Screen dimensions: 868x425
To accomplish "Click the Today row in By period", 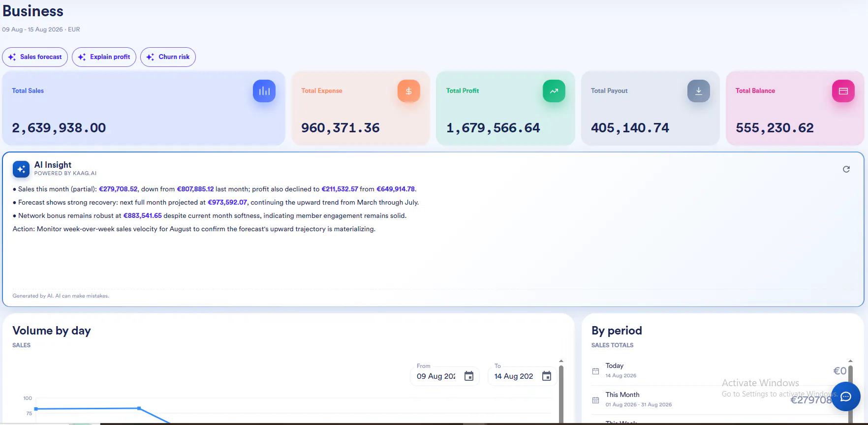I will 719,371.
